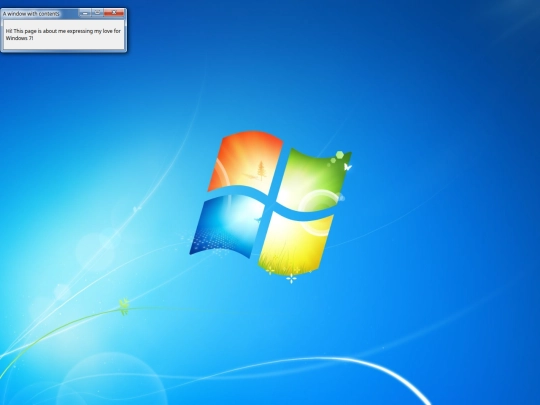Viewport: 540px width, 405px height.
Task: Maximize the 'A window with contents' window
Action: pyautogui.click(x=97, y=13)
